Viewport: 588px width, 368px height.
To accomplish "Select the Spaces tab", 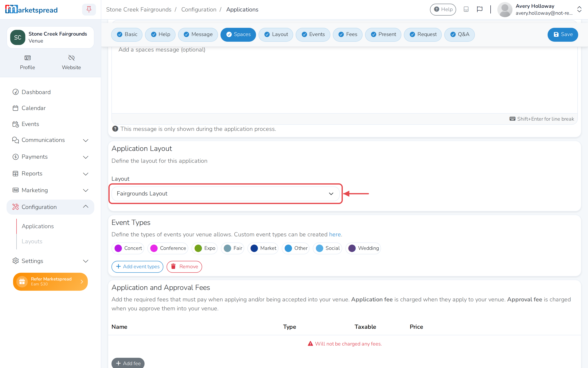I will [x=238, y=35].
